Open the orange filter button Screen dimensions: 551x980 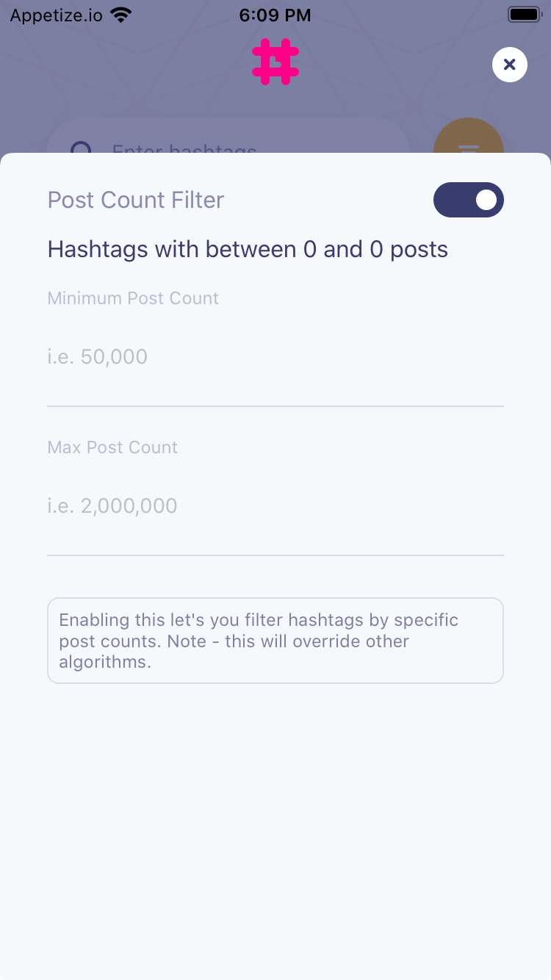469,140
